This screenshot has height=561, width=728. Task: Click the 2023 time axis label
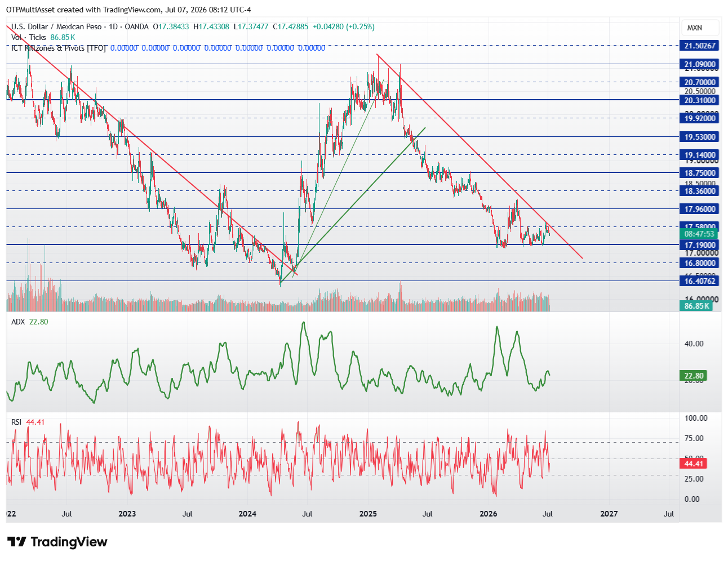coord(127,514)
